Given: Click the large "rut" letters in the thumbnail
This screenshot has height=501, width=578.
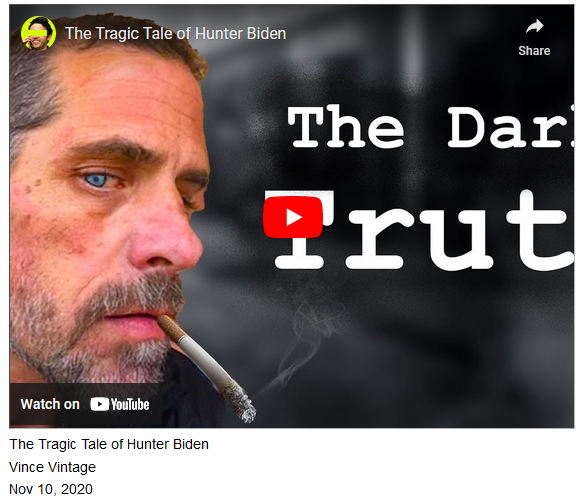Looking at the screenshot, I should (459, 230).
